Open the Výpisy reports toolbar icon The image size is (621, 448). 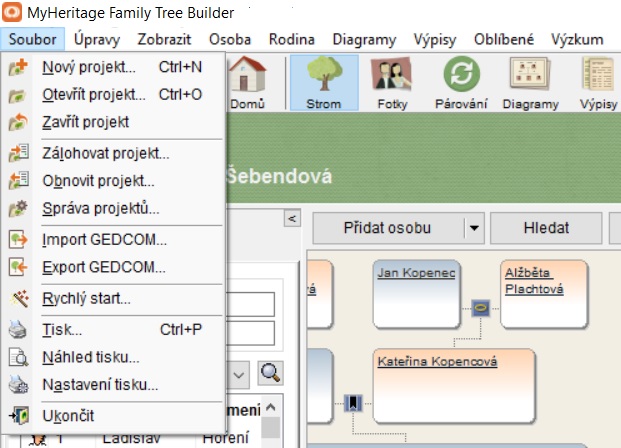point(598,82)
